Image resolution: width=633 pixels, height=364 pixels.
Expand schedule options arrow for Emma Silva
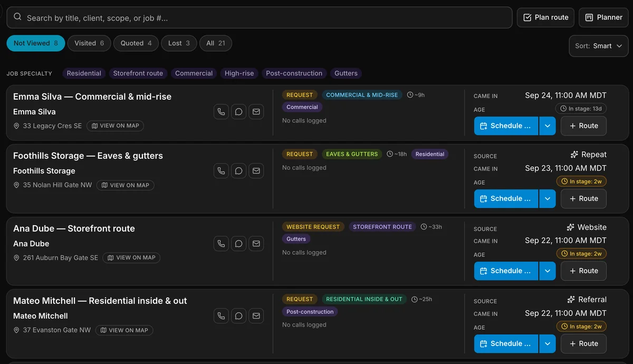[x=548, y=126]
